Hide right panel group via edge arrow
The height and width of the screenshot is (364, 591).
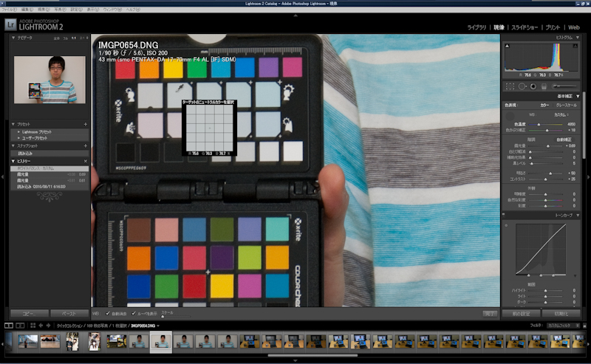[588, 176]
